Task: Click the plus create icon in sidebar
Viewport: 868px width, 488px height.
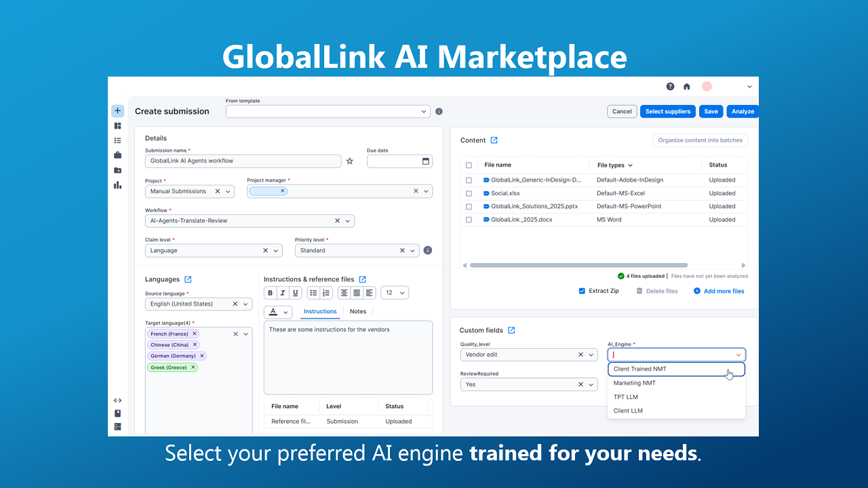Action: [117, 110]
